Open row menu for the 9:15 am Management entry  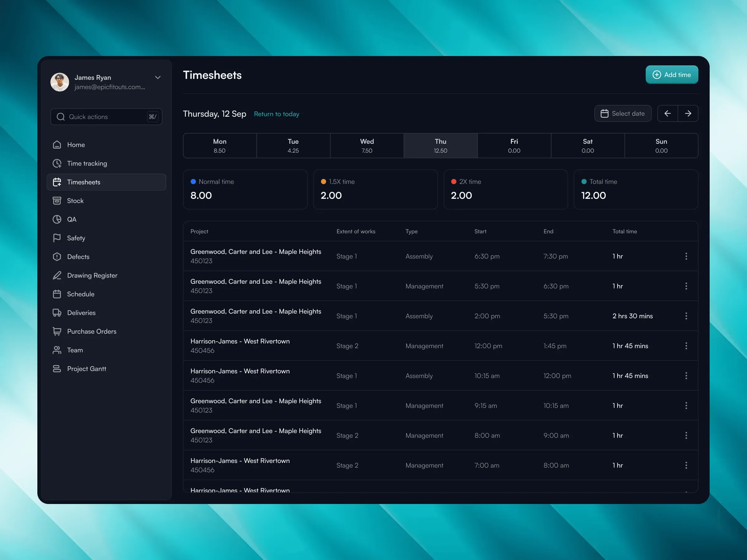[686, 406]
